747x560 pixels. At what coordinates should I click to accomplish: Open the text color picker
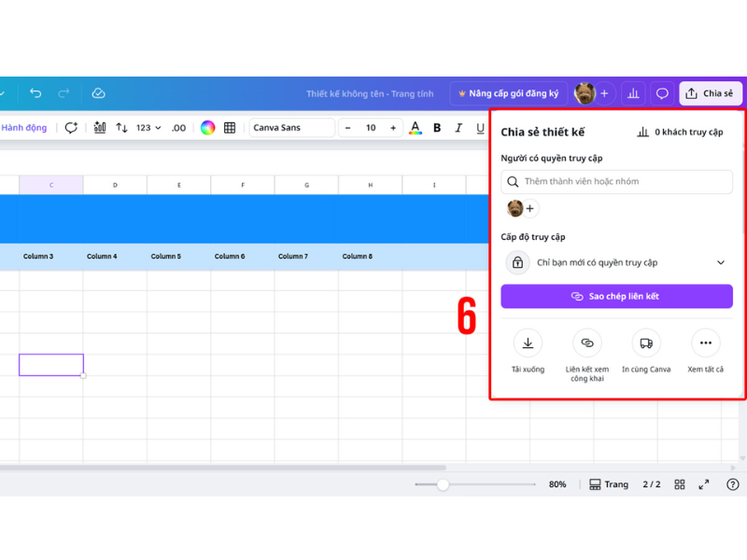point(415,127)
